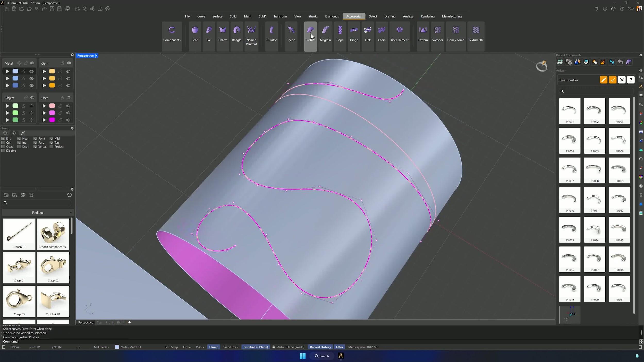Click Record History in the status bar
644x362 pixels.
pyautogui.click(x=320, y=347)
